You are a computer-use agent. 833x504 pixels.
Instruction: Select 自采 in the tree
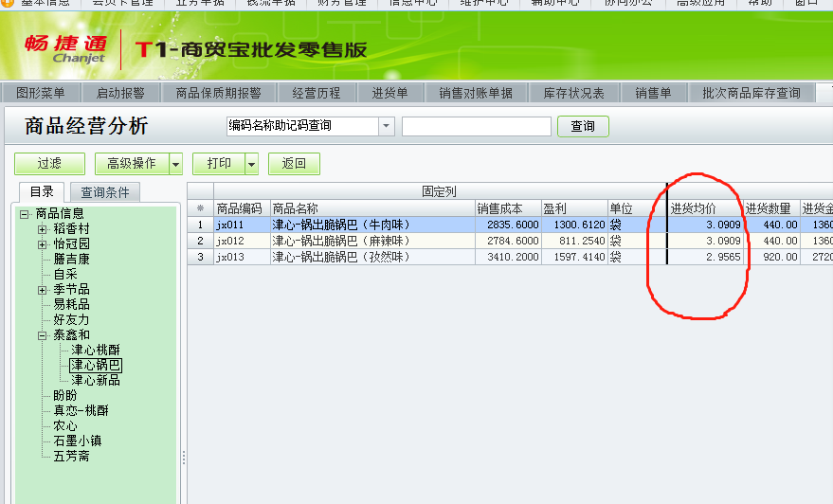tap(65, 275)
